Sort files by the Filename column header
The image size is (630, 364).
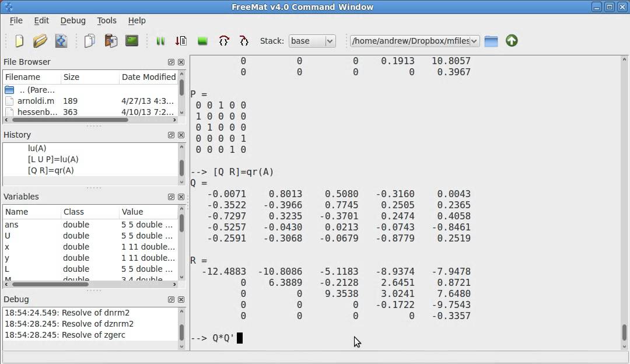tap(32, 77)
